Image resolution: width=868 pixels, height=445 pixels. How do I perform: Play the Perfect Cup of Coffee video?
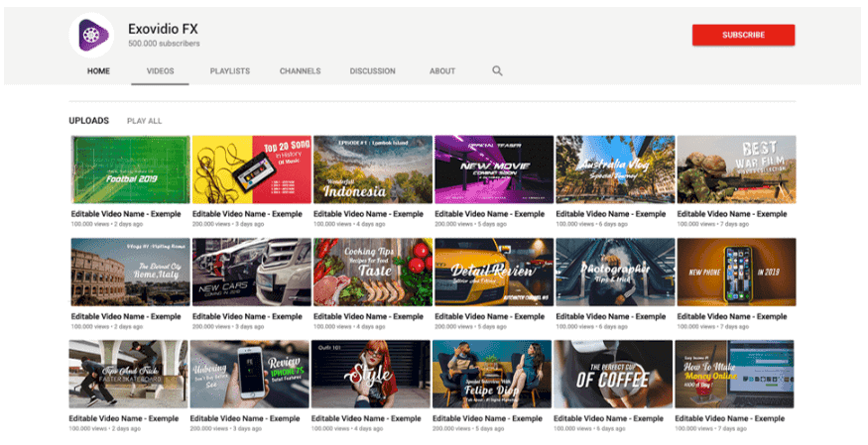coord(612,375)
